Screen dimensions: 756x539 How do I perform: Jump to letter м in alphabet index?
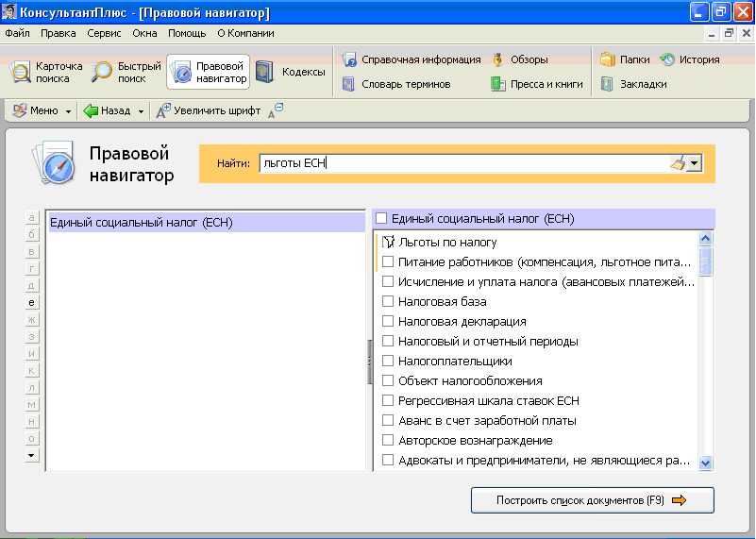(32, 405)
